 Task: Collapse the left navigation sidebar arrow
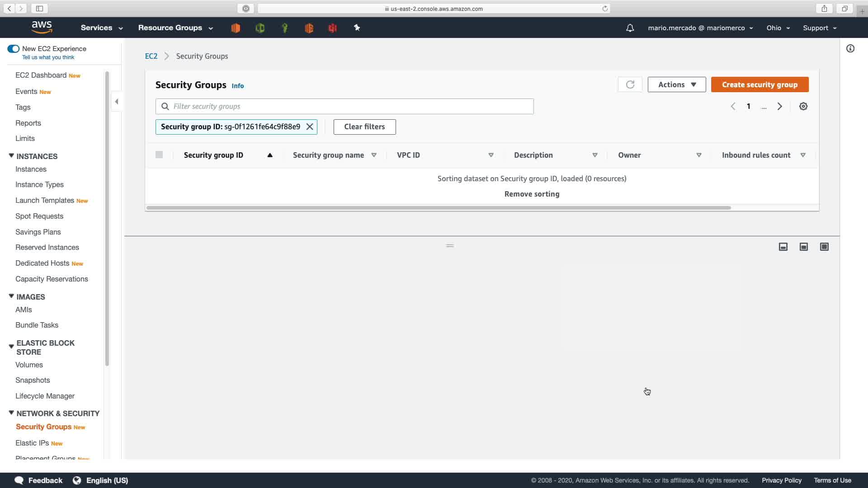[x=117, y=102]
